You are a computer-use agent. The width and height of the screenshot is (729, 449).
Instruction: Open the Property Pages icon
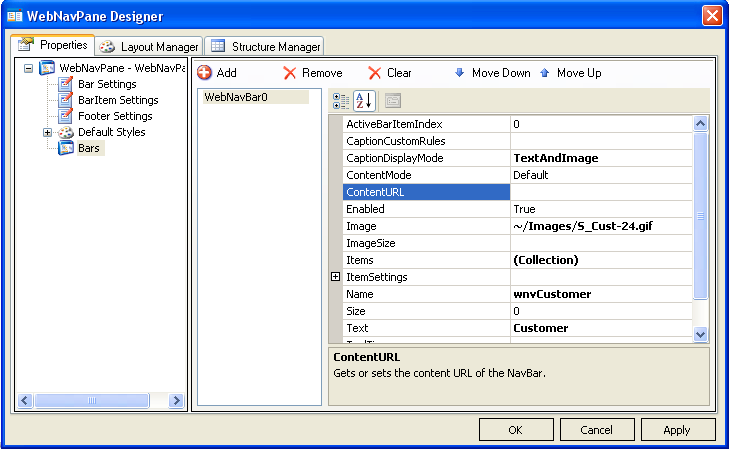click(x=393, y=100)
